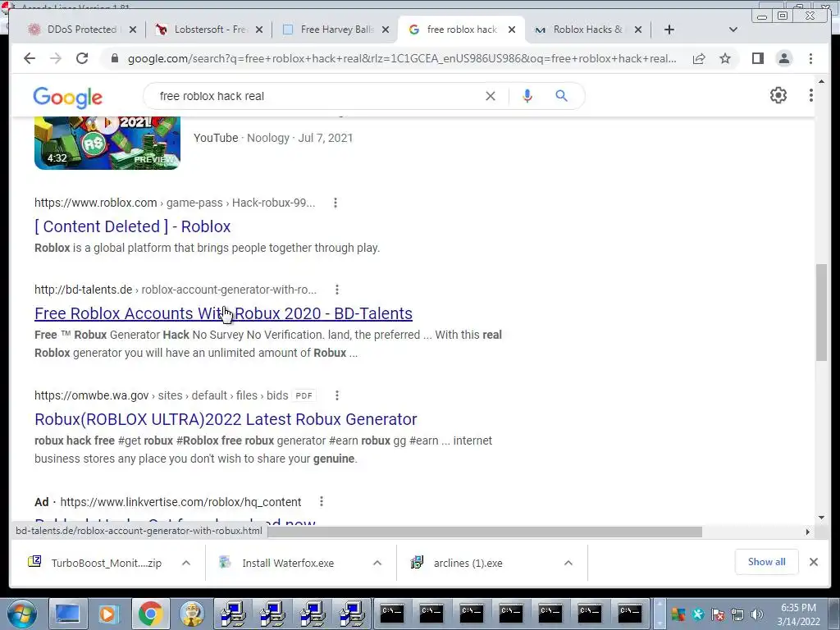This screenshot has height=630, width=840.
Task: Close the Roblox Hacks tab
Action: click(638, 30)
